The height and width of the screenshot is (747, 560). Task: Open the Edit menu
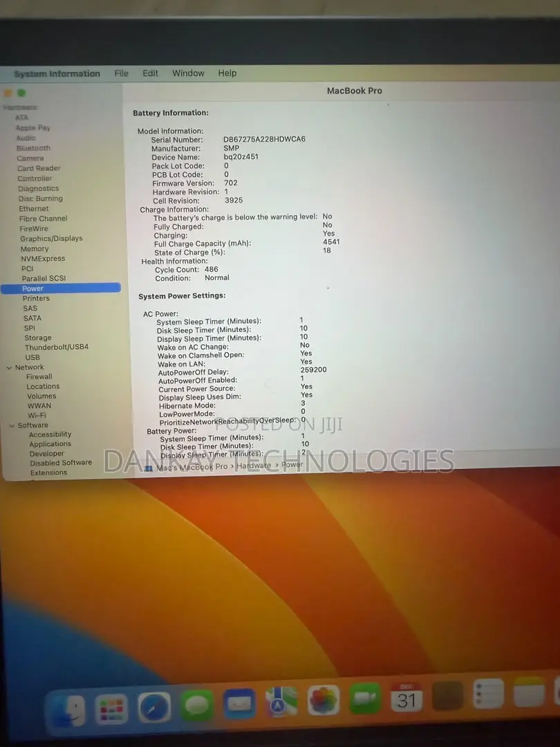[x=150, y=73]
